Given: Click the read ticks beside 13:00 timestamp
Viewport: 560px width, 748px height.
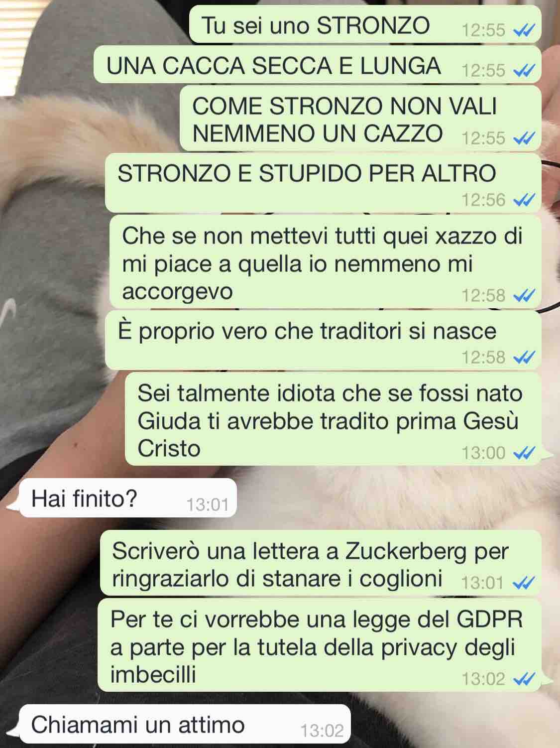Looking at the screenshot, I should (524, 453).
